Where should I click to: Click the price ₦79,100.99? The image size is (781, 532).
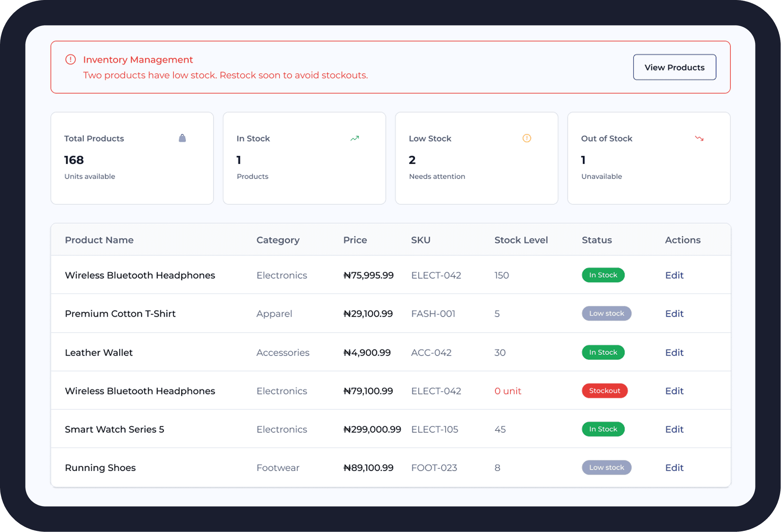[x=368, y=391]
